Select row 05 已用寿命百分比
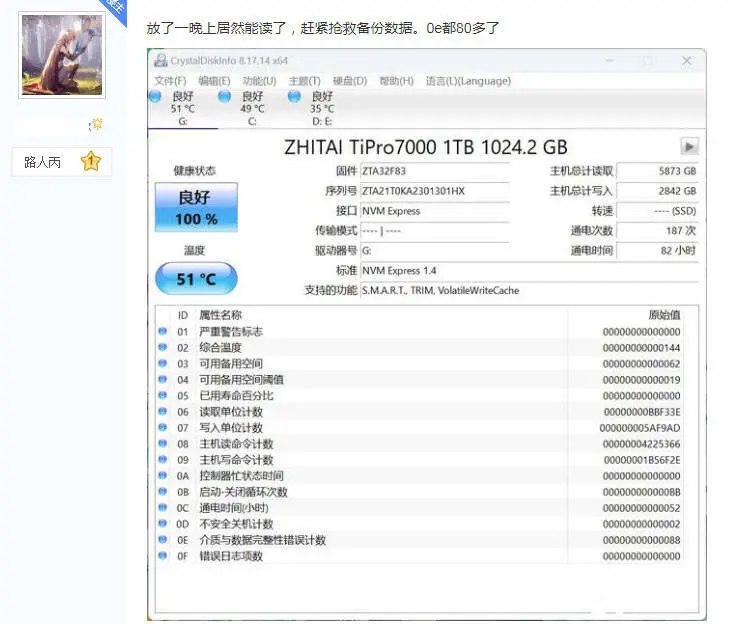The image size is (733, 624). (419, 396)
